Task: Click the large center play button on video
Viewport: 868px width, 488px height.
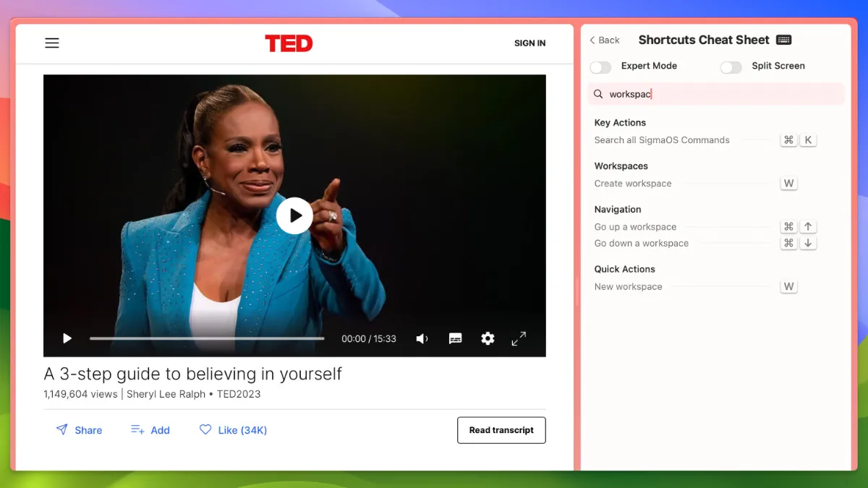Action: [294, 215]
